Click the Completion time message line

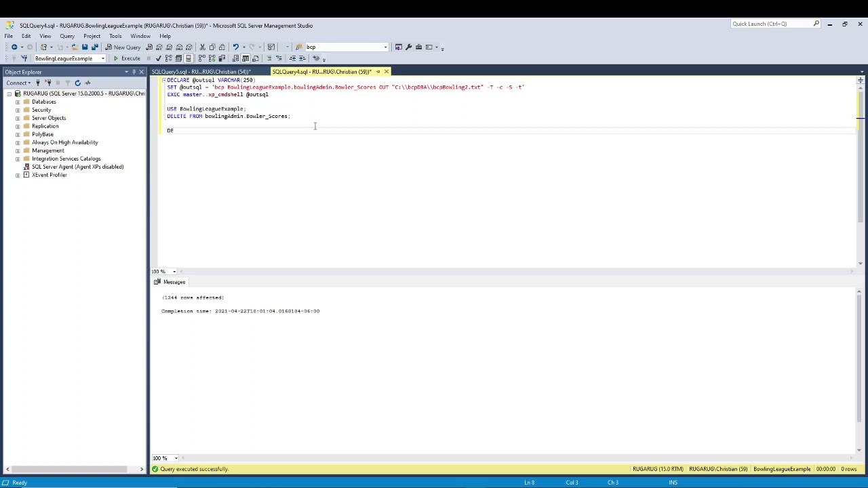pyautogui.click(x=240, y=311)
